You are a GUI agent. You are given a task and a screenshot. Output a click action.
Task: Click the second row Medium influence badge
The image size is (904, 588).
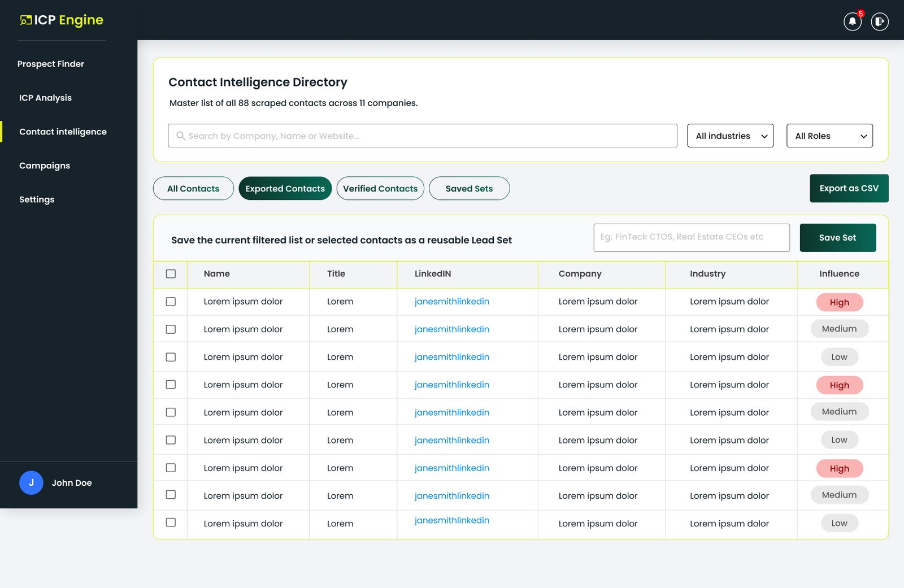[840, 329]
